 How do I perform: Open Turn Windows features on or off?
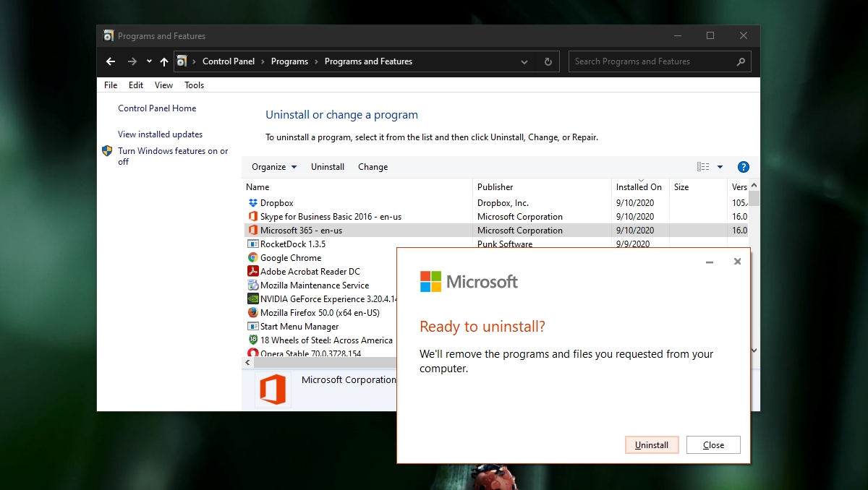[x=173, y=156]
